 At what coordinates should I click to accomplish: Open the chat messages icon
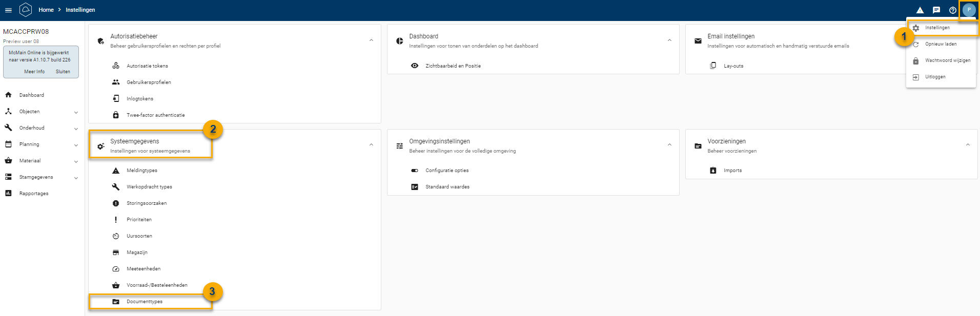(x=936, y=10)
